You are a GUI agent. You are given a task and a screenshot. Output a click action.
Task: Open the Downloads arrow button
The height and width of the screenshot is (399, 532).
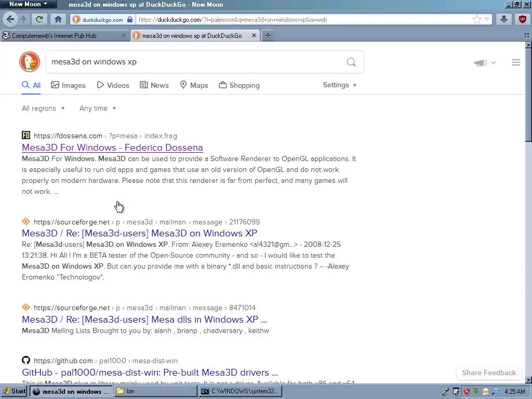(x=504, y=19)
